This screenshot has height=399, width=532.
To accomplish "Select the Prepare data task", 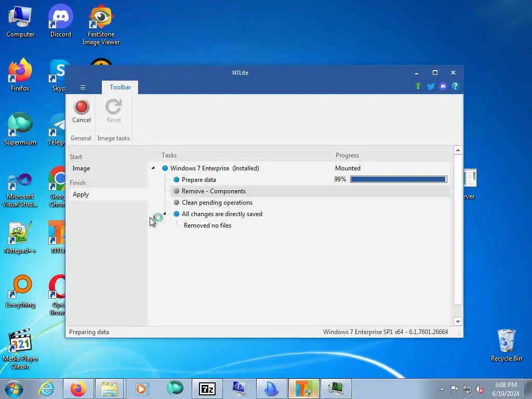I will coord(199,179).
